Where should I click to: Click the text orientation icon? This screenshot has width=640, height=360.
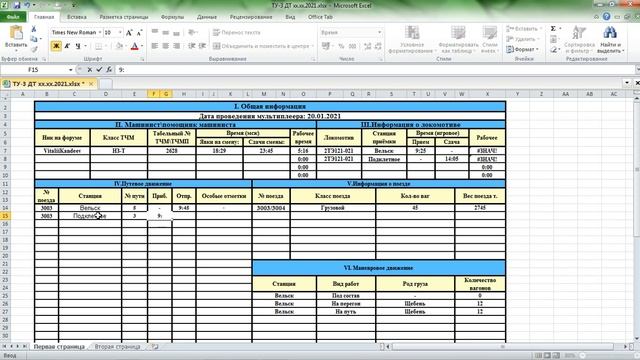(192, 32)
